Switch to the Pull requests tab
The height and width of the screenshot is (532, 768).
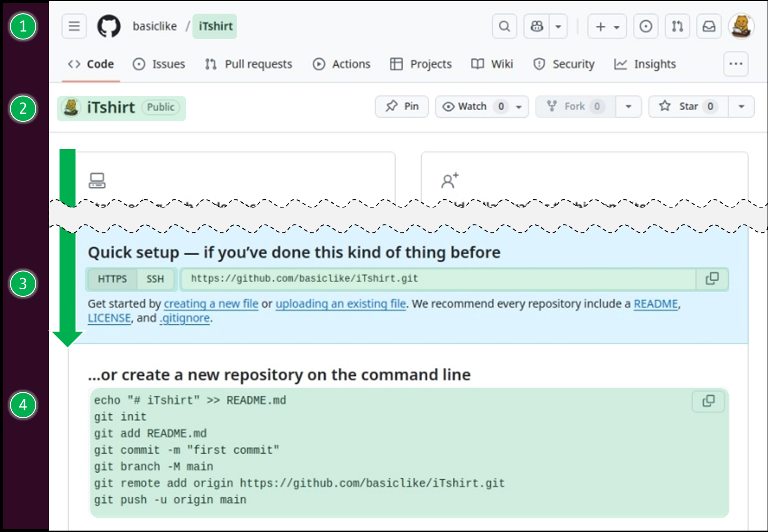pyautogui.click(x=249, y=64)
